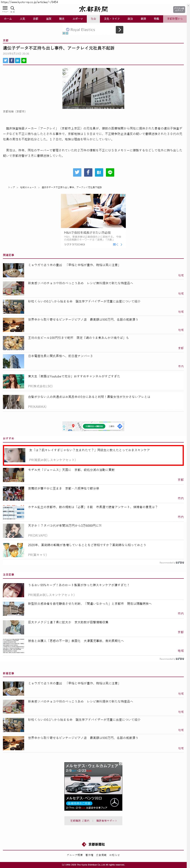190x868 pixels.
Task: Click large LINE share icon below article
Action: pyautogui.click(x=110, y=172)
